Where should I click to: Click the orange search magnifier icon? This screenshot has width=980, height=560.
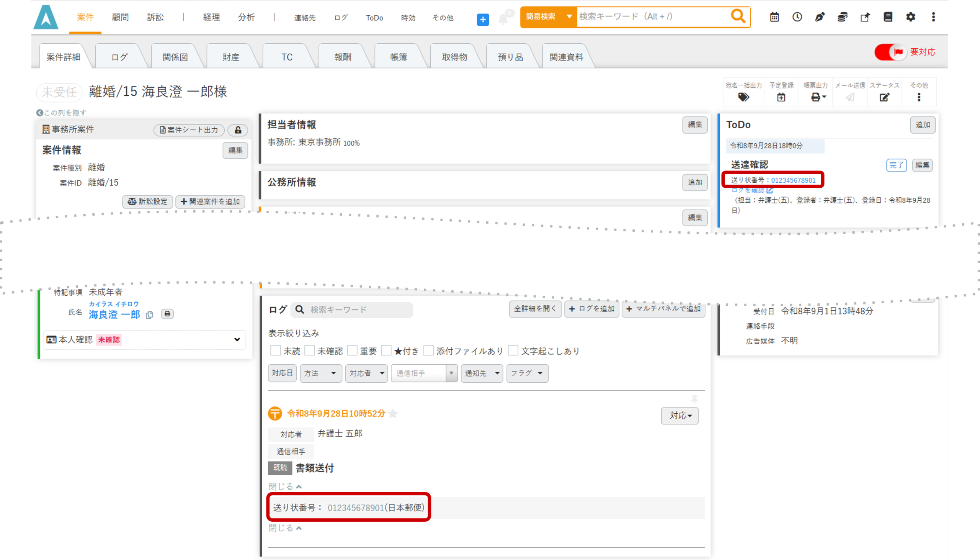tap(738, 16)
